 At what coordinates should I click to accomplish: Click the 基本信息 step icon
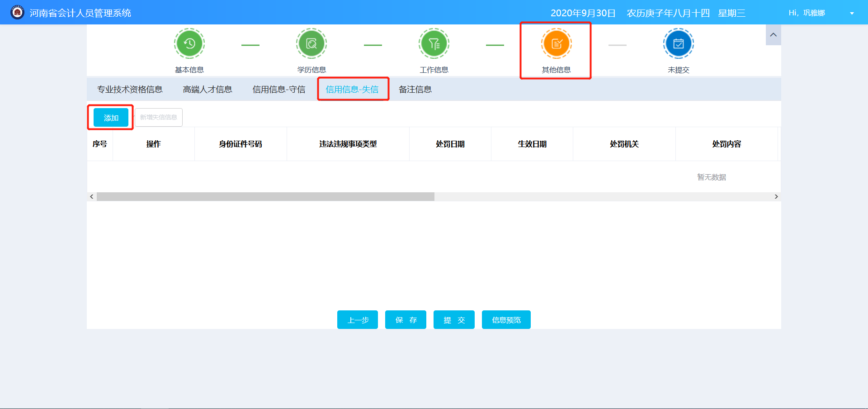tap(189, 43)
